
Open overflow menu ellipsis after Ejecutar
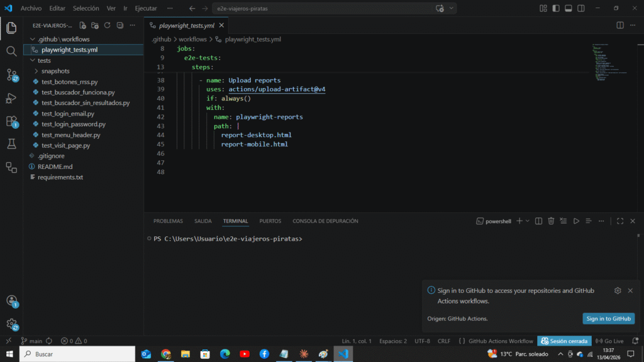pos(170,8)
